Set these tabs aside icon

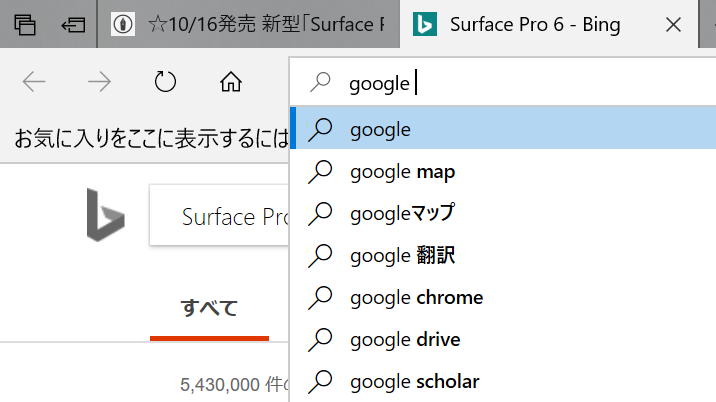pos(73,25)
